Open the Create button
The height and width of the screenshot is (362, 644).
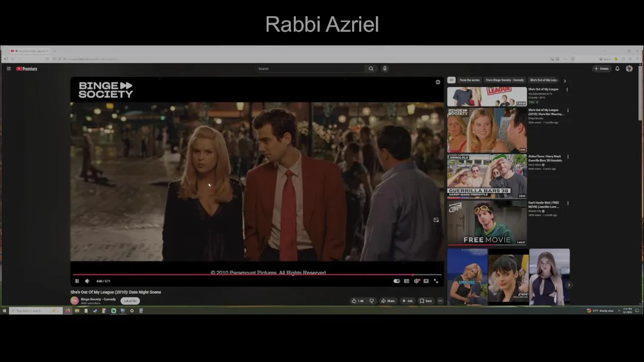602,69
